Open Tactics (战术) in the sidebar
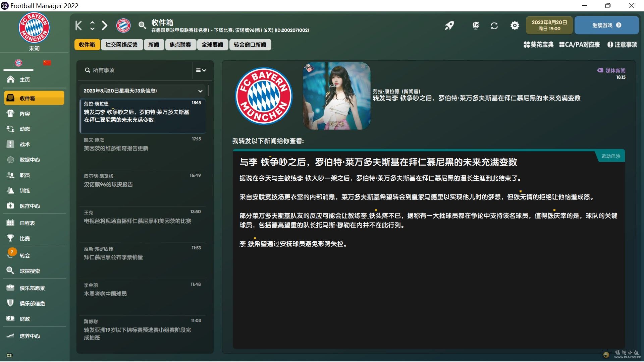The image size is (644, 362). [25, 144]
